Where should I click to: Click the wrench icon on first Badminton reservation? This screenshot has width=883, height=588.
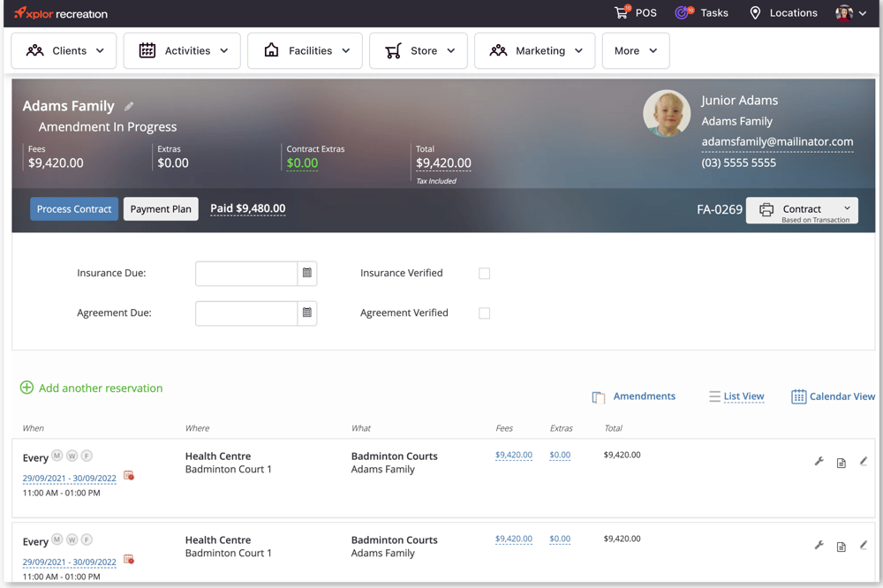[x=819, y=461]
